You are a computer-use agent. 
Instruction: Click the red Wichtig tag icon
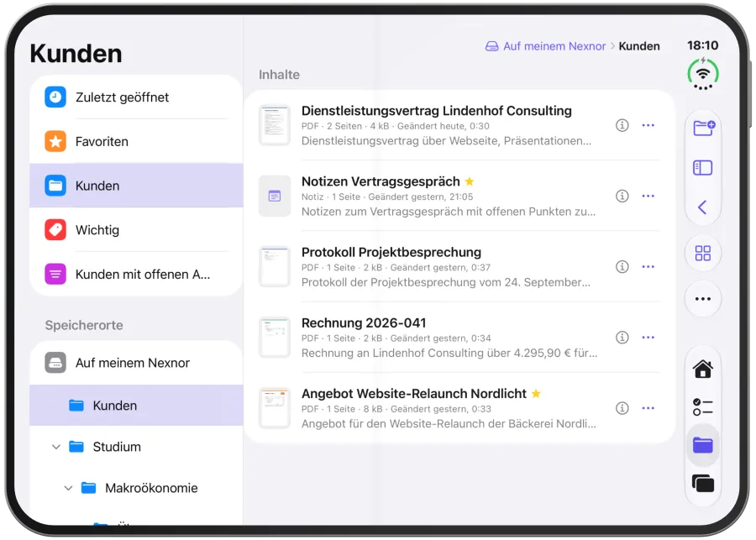point(55,230)
